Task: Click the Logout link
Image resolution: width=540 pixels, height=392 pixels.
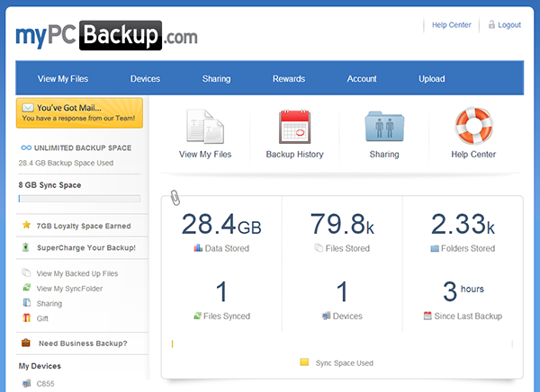Action: pos(509,25)
